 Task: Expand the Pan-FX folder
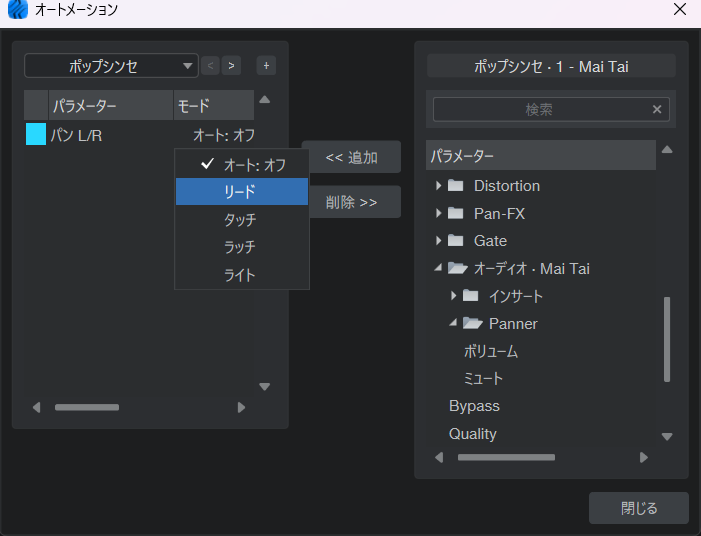click(439, 213)
